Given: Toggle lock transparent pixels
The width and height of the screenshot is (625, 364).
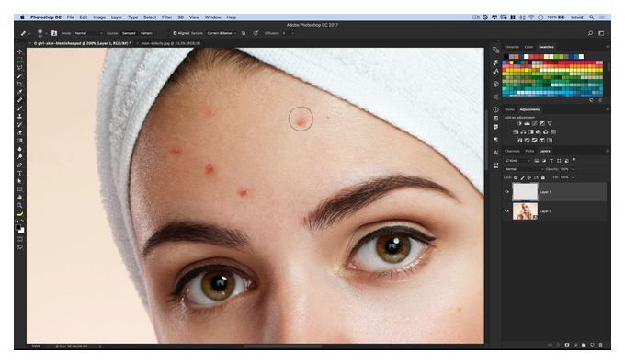Looking at the screenshot, I should point(516,177).
